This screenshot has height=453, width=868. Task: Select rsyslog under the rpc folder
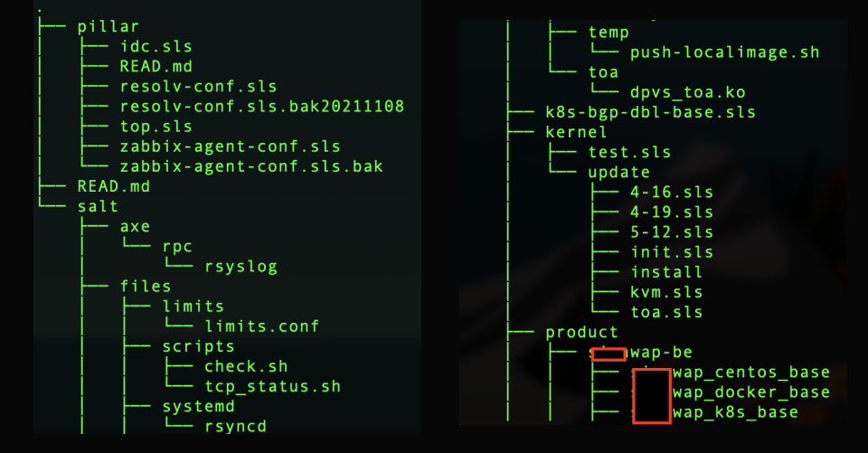point(241,267)
